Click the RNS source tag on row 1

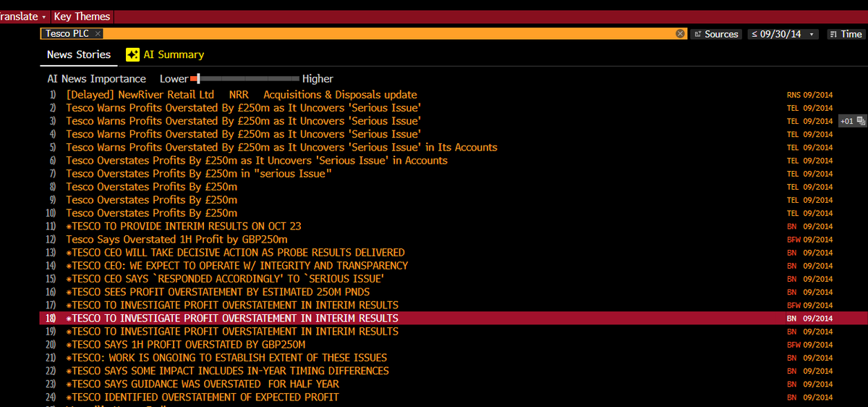[x=793, y=95]
